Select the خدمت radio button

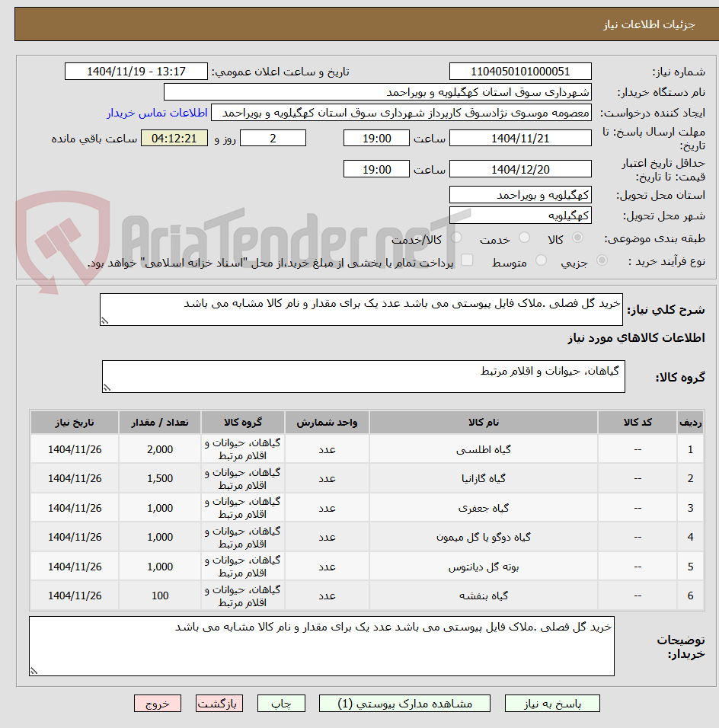tap(524, 238)
